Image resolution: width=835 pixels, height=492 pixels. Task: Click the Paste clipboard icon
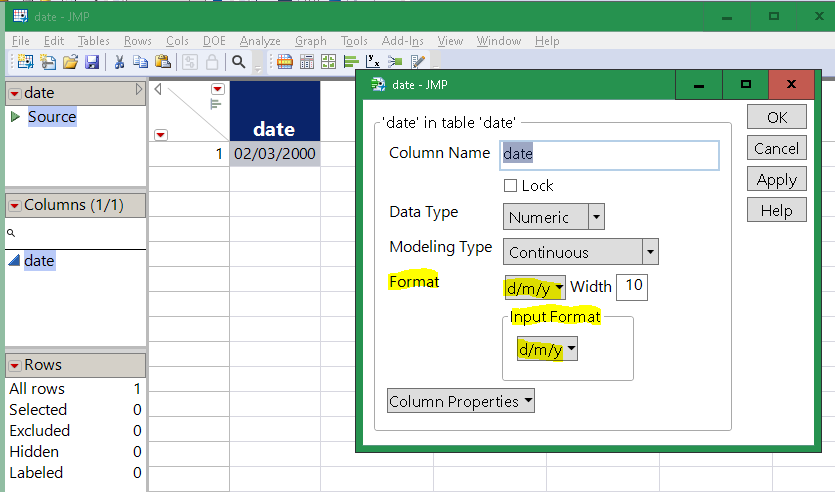click(x=163, y=62)
